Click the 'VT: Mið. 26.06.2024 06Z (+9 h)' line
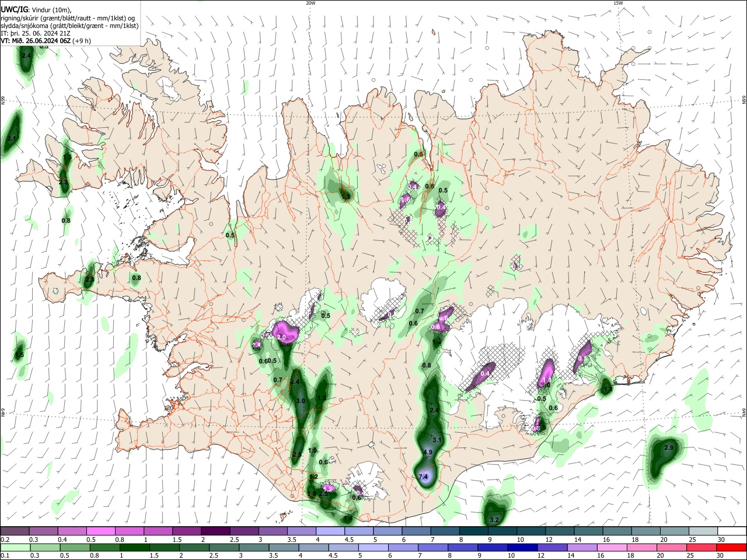The height and width of the screenshot is (560, 747). [x=46, y=41]
